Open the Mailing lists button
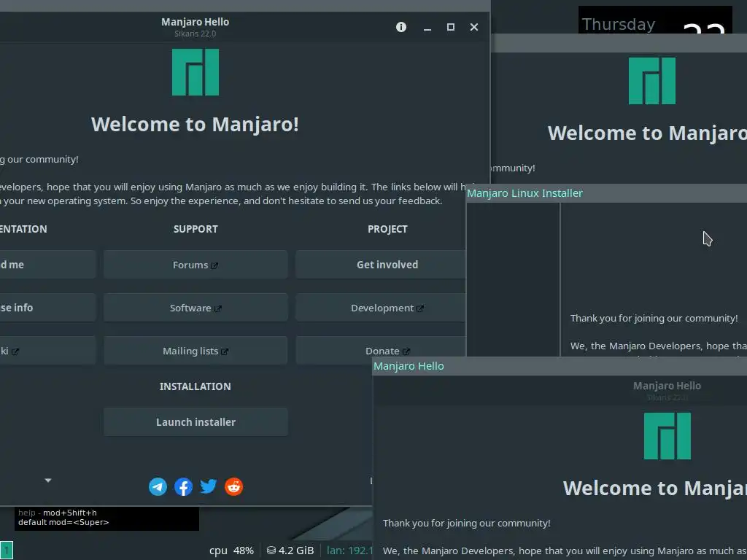This screenshot has width=747, height=560. click(196, 351)
